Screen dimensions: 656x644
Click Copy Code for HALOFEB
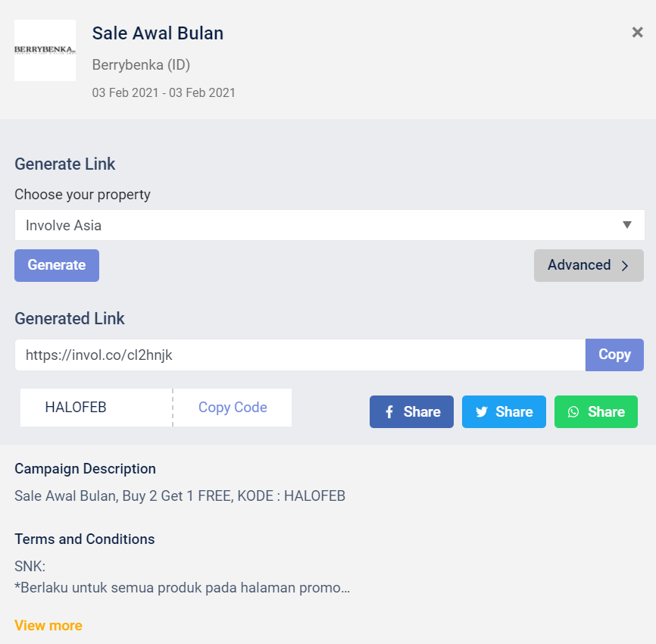(x=233, y=407)
